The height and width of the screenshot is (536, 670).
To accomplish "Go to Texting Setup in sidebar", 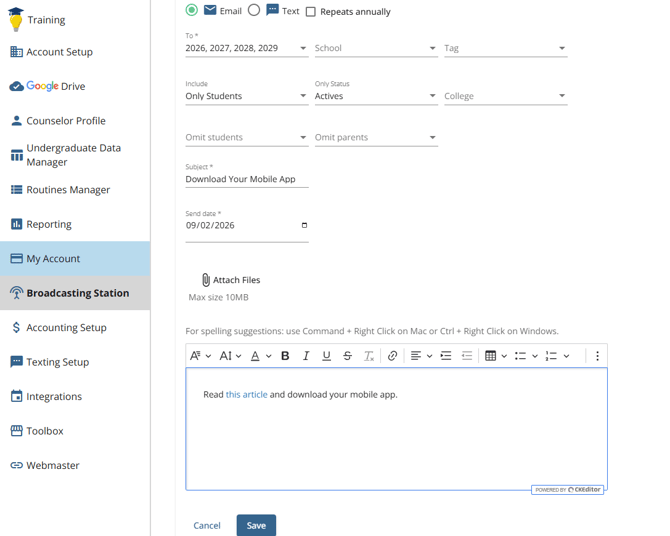I will coord(57,362).
